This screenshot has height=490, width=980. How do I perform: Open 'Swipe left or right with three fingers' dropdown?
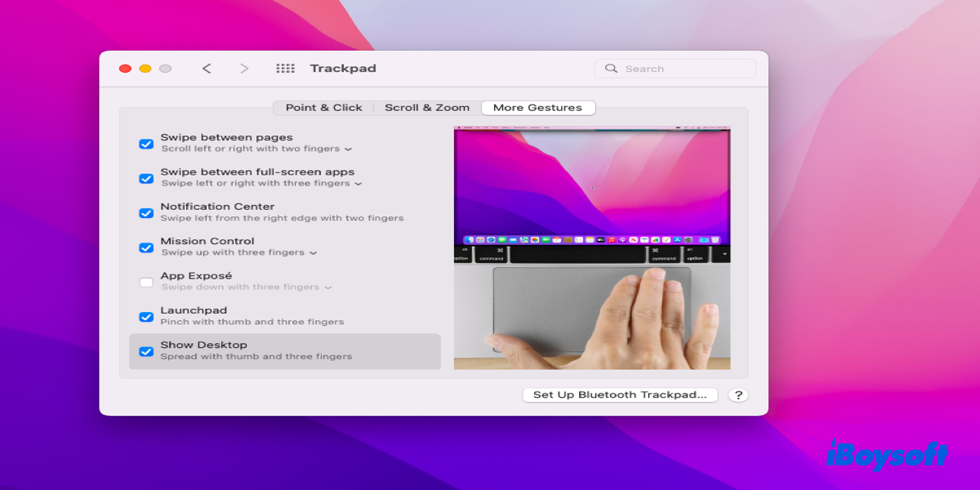click(261, 184)
